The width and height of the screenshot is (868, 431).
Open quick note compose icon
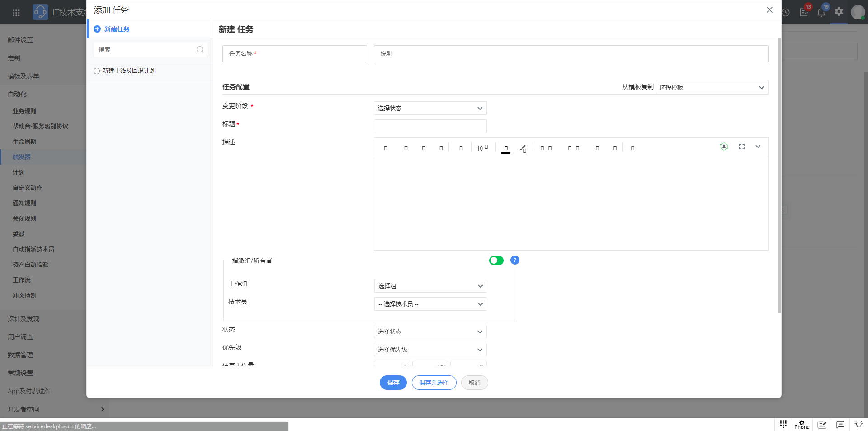[822, 425]
